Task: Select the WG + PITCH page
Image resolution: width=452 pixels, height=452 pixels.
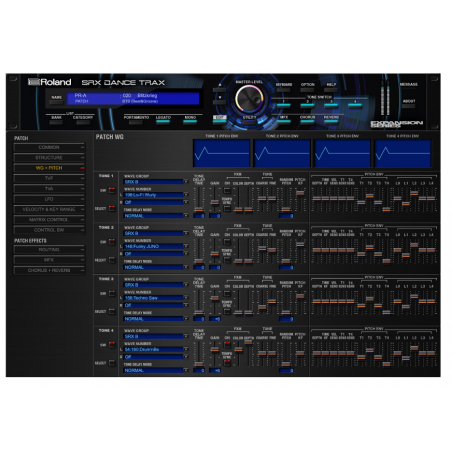Action: click(49, 168)
